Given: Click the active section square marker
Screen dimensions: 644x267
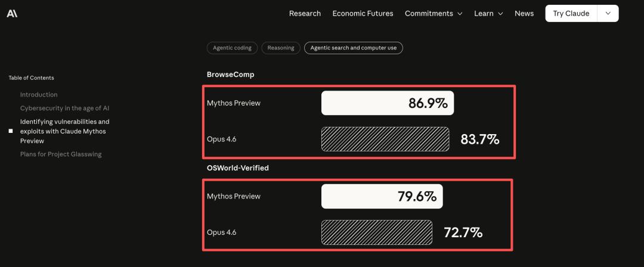Looking at the screenshot, I should coord(11,131).
